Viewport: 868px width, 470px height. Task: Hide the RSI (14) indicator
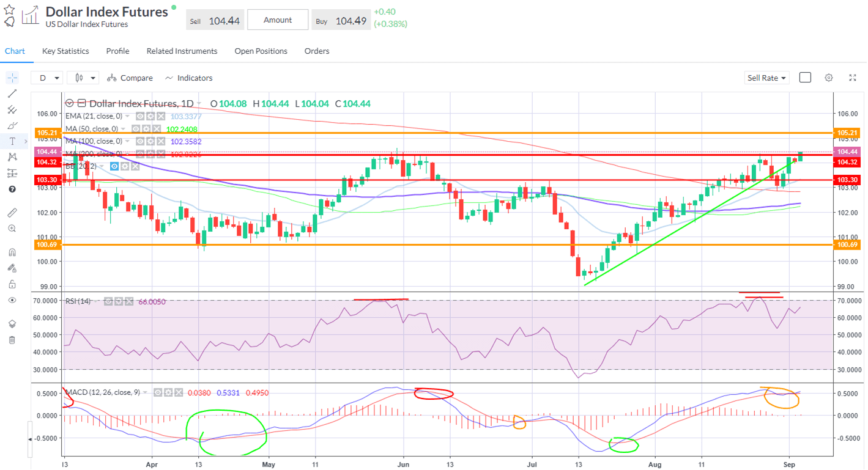coord(108,301)
